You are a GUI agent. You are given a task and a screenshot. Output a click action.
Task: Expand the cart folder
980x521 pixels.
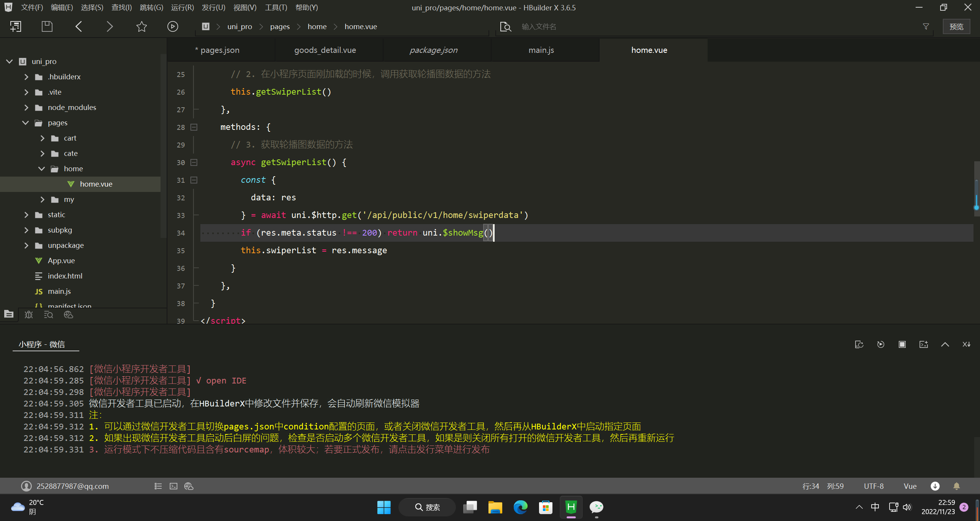[42, 138]
